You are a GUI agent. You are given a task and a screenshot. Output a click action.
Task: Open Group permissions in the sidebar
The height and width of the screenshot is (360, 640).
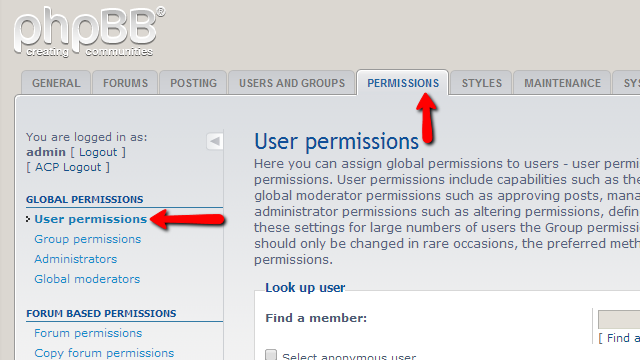pos(87,239)
